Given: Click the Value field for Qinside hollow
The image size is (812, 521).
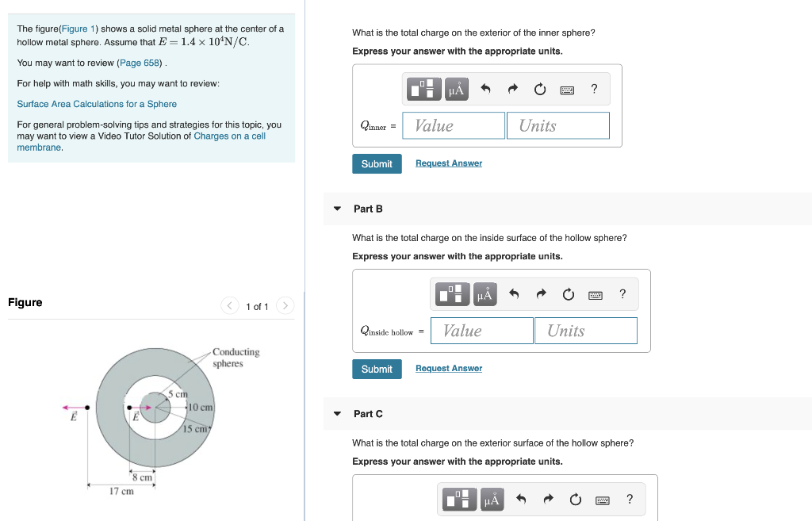Looking at the screenshot, I should (x=481, y=331).
